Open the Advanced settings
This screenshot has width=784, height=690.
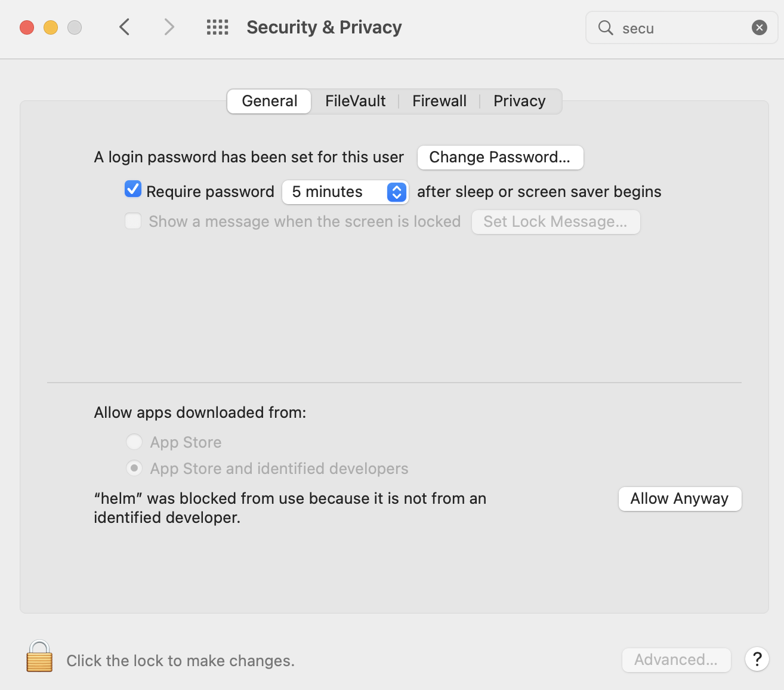coord(676,660)
